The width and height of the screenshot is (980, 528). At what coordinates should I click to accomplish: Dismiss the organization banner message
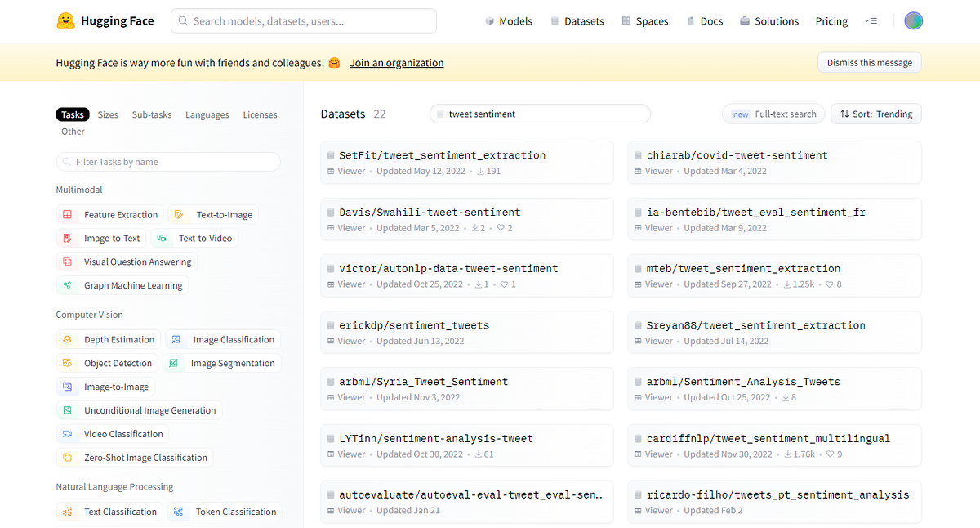[x=870, y=63]
